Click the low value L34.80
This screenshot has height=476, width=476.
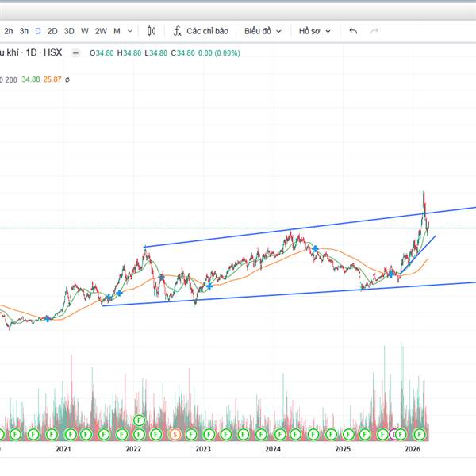pos(155,53)
